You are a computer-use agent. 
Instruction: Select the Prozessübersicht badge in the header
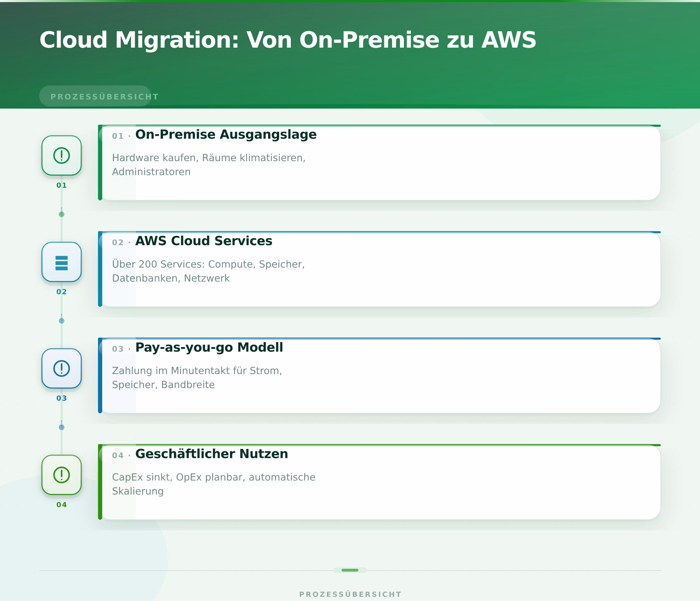95,96
